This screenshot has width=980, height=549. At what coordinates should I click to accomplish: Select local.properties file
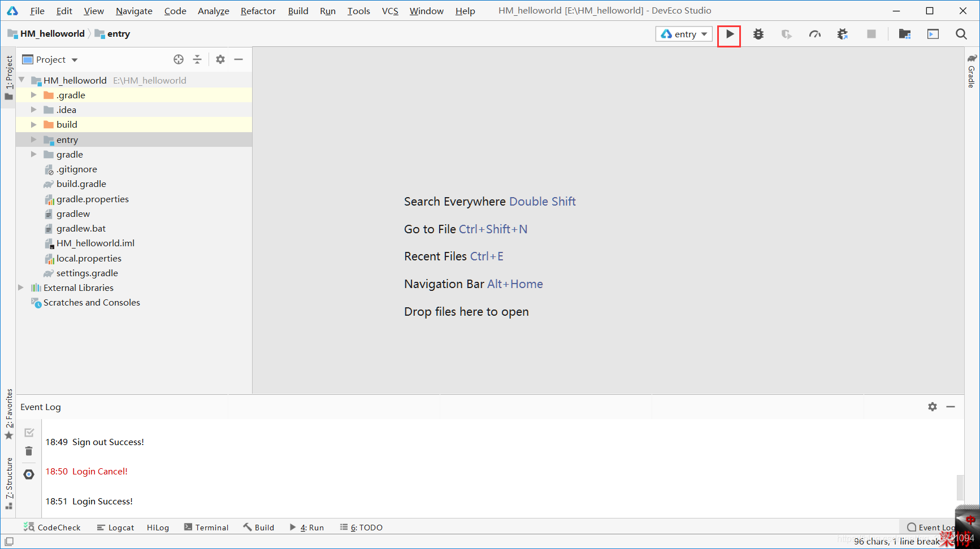89,258
